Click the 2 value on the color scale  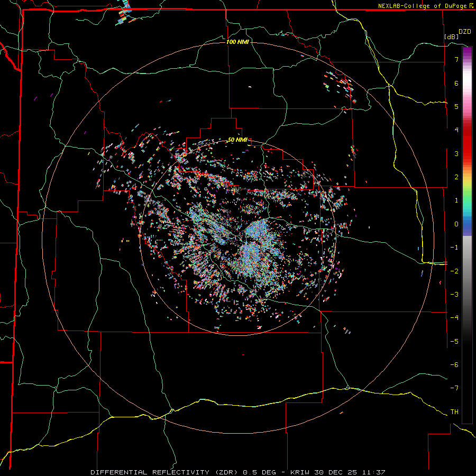pyautogui.click(x=456, y=177)
